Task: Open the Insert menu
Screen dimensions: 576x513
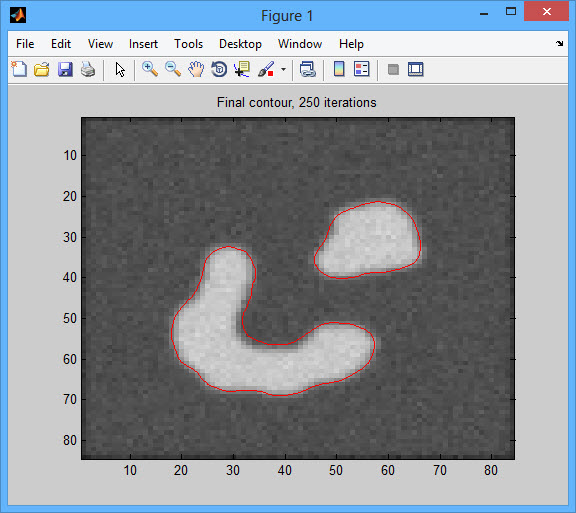Action: click(x=143, y=44)
